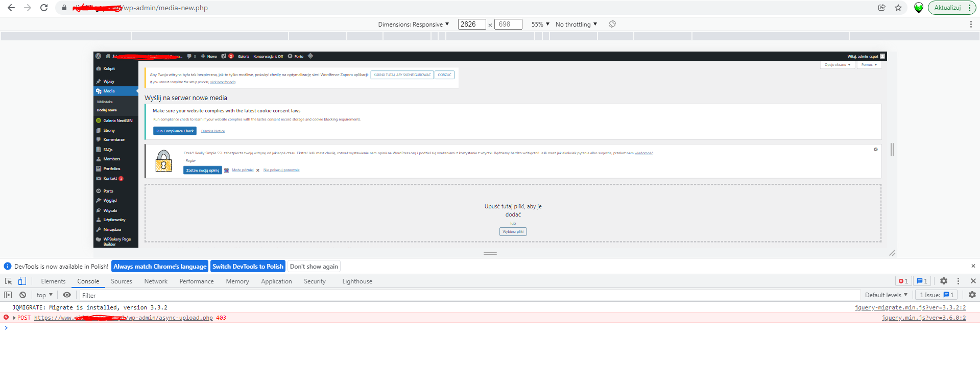The height and width of the screenshot is (383, 980).
Task: Switch to the Sources tab
Action: pos(122,281)
